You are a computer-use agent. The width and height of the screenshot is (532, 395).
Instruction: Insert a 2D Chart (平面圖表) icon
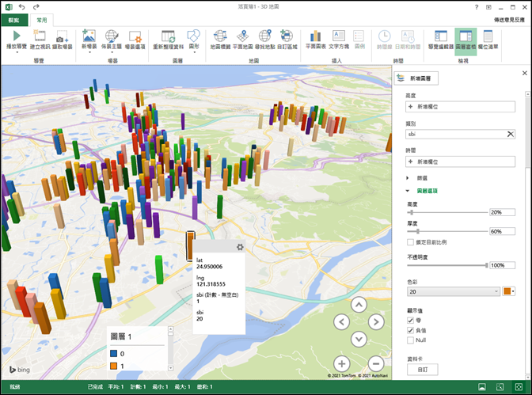[x=316, y=36]
